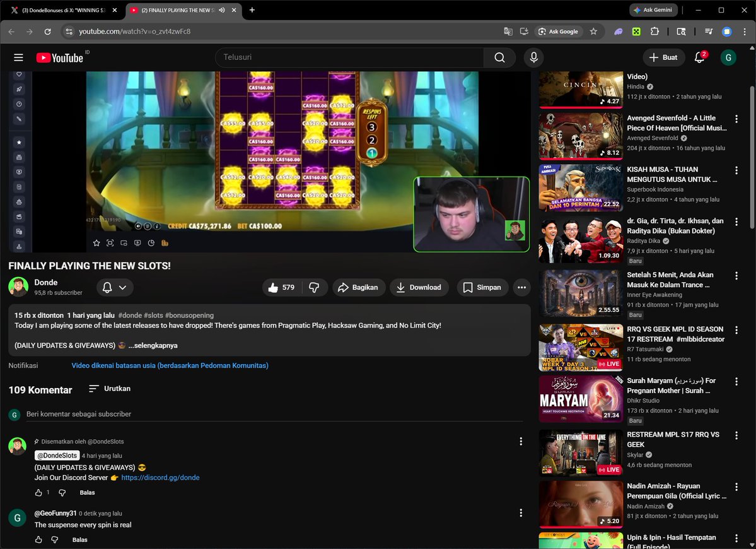Screen dimensions: 756x549
Task: Start voice search with microphone icon
Action: [x=533, y=57]
